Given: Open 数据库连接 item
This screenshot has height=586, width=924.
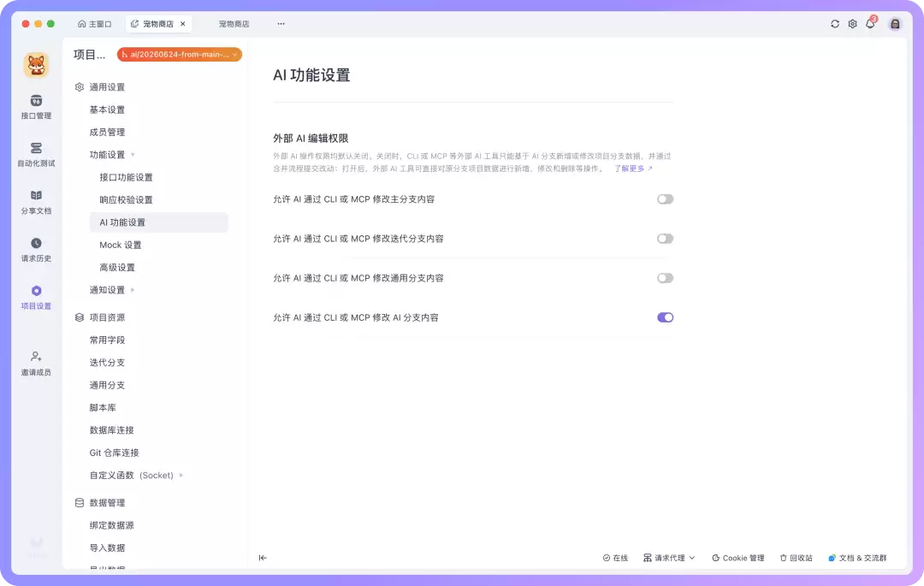Looking at the screenshot, I should point(112,430).
